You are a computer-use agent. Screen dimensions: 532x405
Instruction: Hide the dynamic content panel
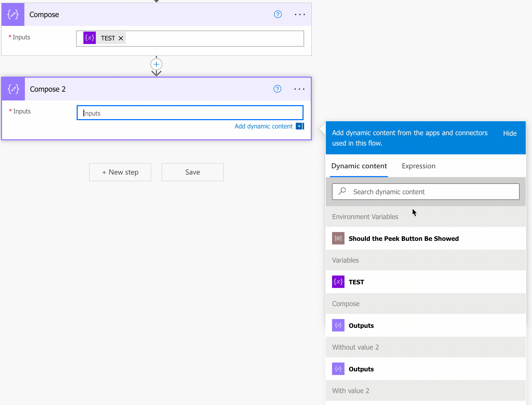509,133
